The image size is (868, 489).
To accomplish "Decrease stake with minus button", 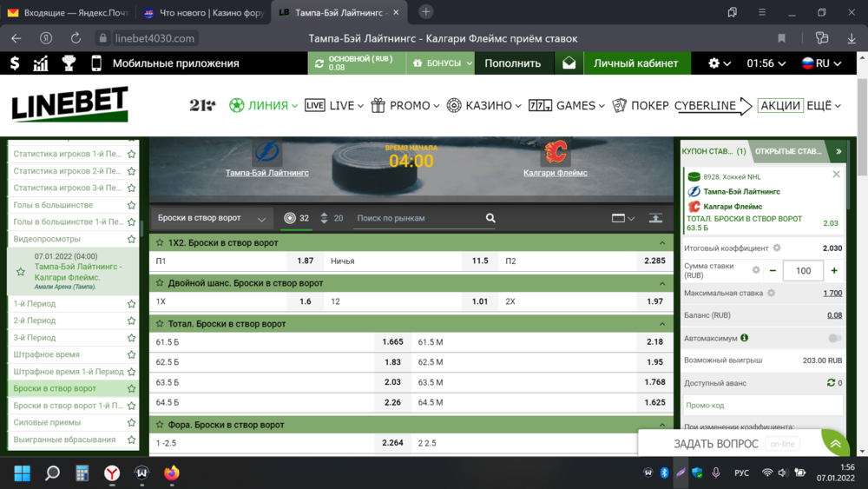I will tap(773, 270).
